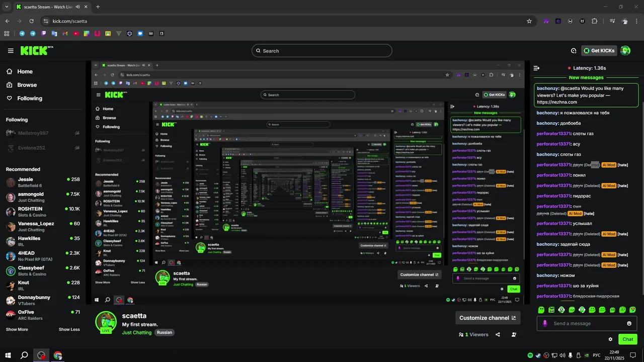This screenshot has width=644, height=362.
Task: Open the Just Chatting category link
Action: (137, 332)
